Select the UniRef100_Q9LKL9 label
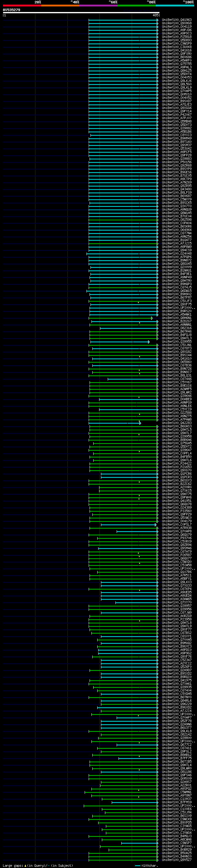 tap(176, 88)
